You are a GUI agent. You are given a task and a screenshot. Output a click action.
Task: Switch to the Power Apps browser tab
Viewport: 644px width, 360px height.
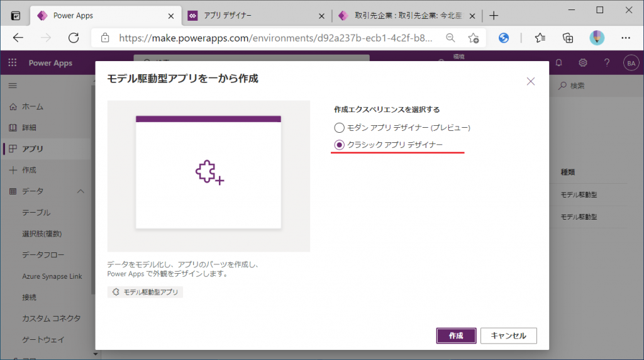coord(106,16)
